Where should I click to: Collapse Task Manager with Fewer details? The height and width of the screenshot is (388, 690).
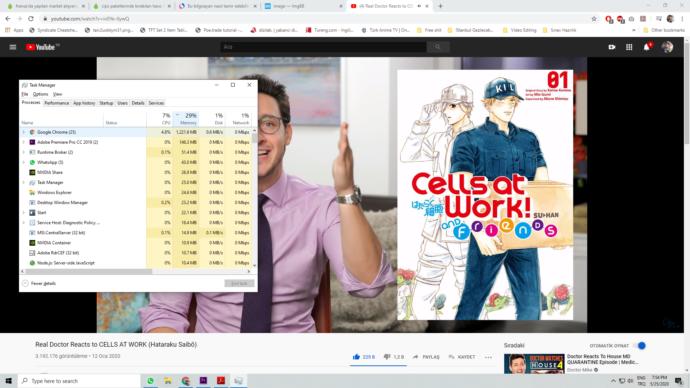point(39,283)
